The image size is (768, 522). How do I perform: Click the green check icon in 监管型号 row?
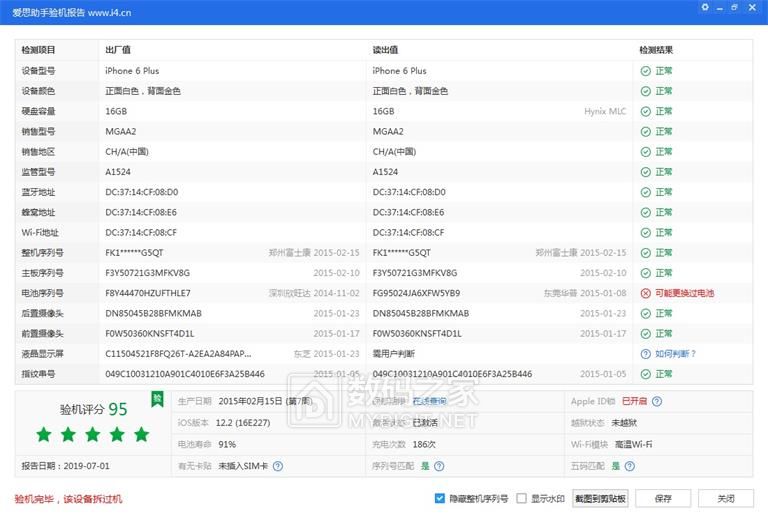[x=646, y=172]
